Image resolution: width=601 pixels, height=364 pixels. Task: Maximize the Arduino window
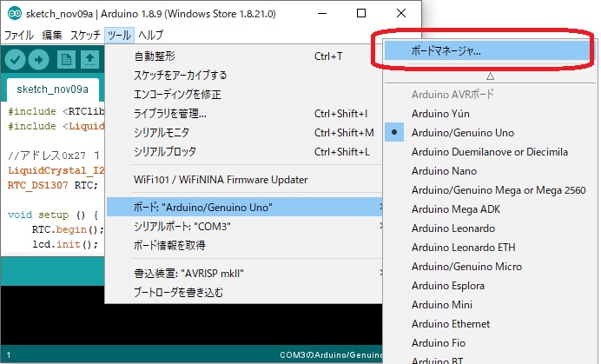361,14
